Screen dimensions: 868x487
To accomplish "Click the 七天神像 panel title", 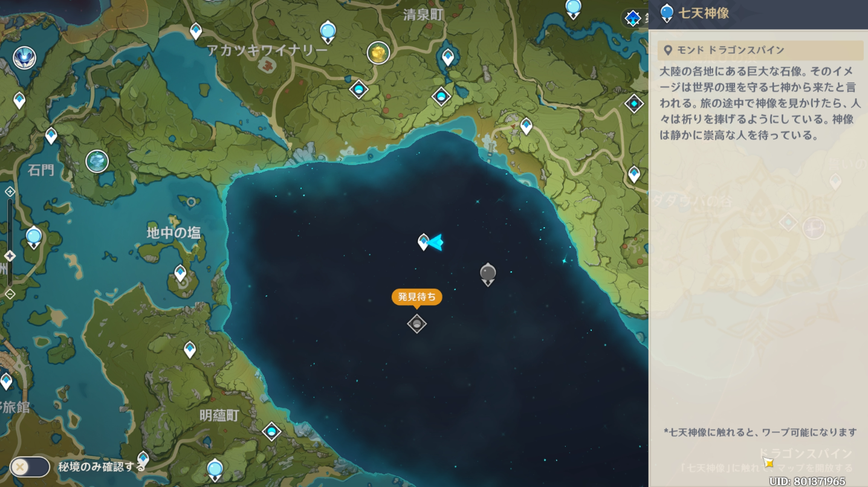I will pos(704,13).
